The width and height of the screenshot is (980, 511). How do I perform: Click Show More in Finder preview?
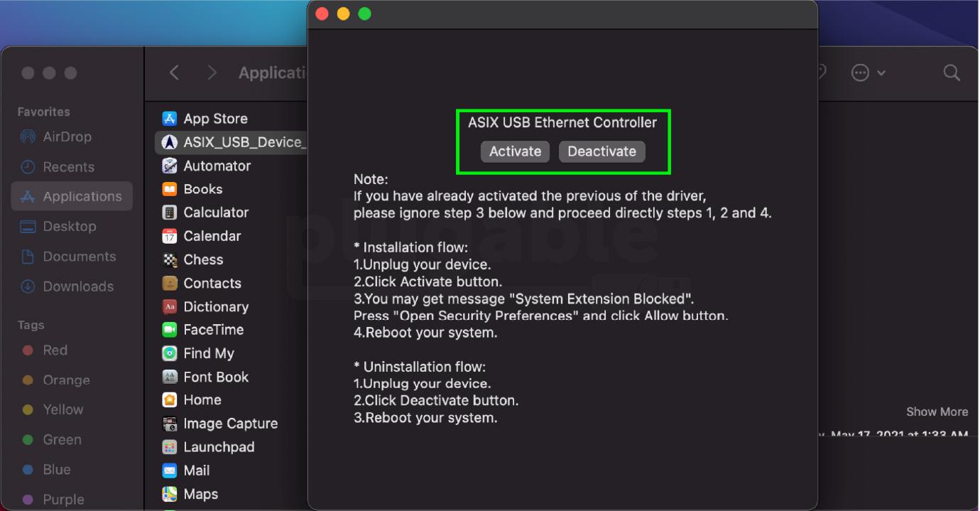[x=937, y=412]
